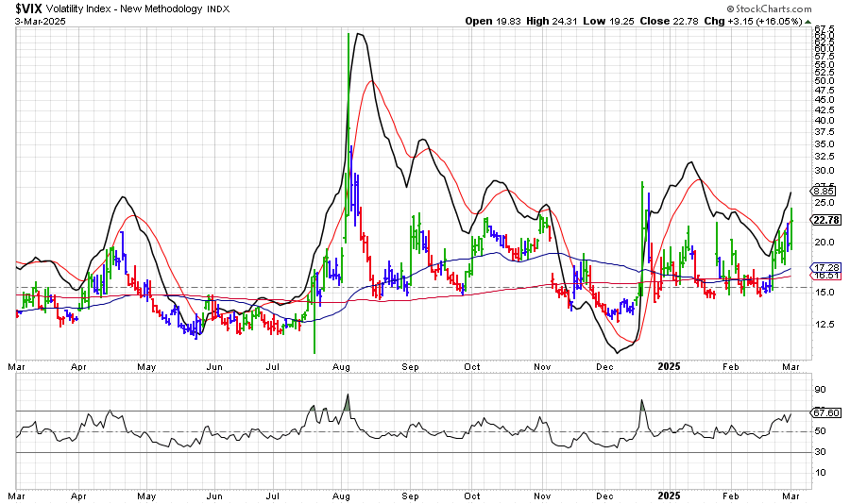Click the Nov label on lower indicator axis
The height and width of the screenshot is (504, 850).
541,495
